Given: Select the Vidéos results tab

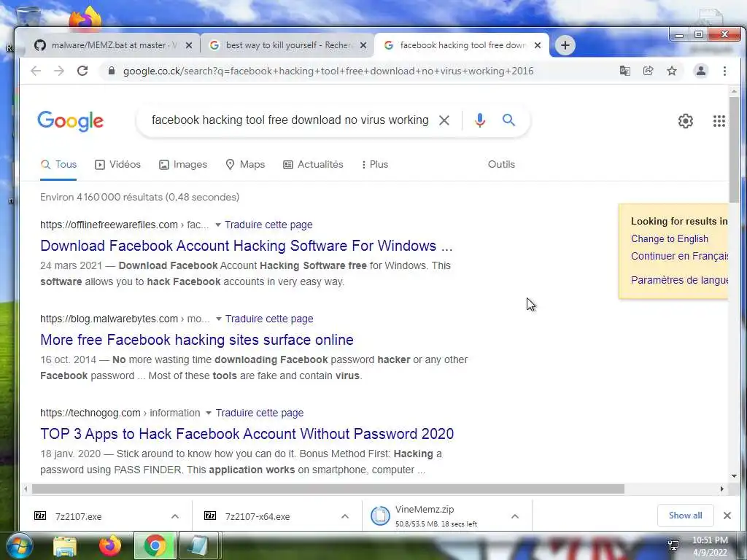Looking at the screenshot, I should [x=117, y=164].
